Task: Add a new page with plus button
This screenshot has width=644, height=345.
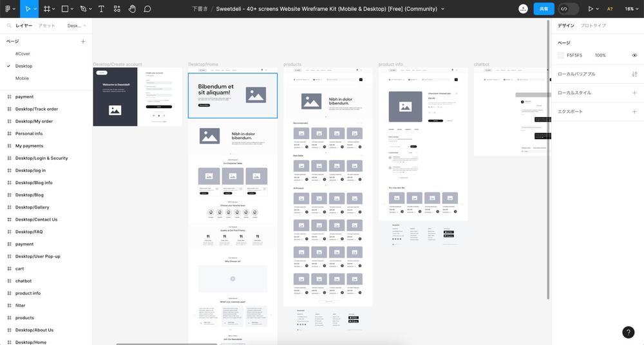Action: click(x=83, y=41)
